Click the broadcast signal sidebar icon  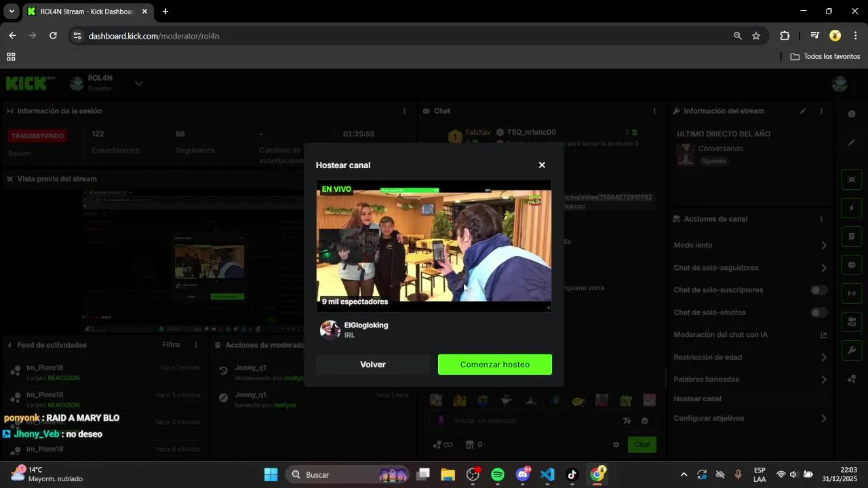click(852, 293)
